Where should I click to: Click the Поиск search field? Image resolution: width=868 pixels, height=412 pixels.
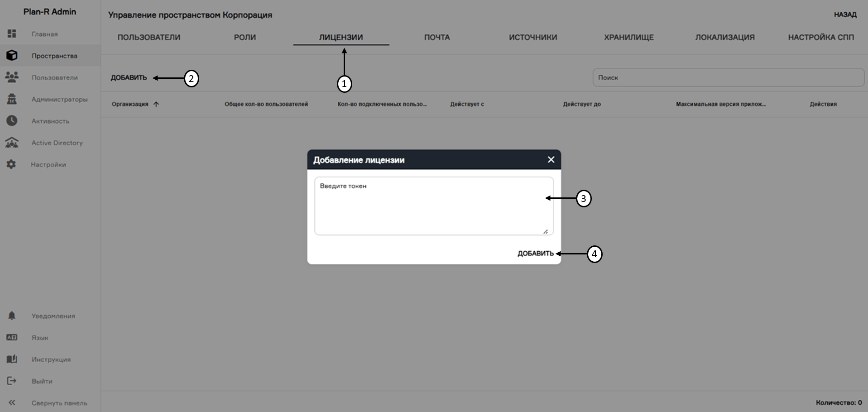coord(727,77)
